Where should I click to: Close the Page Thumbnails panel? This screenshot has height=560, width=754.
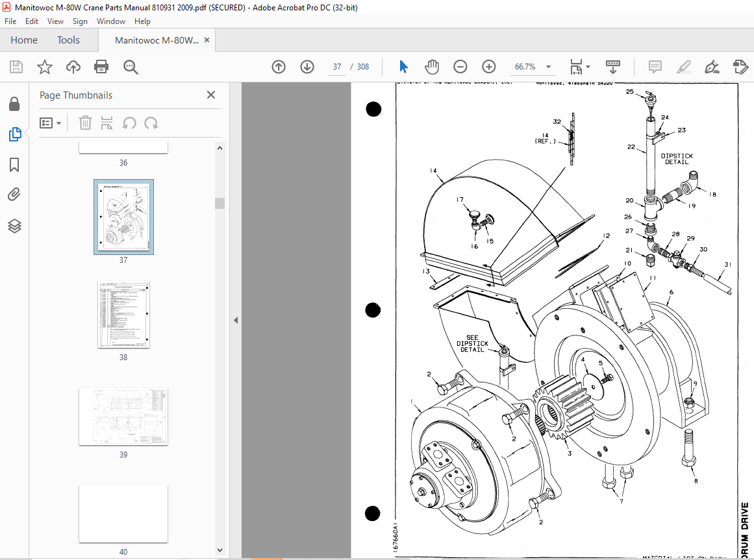210,95
